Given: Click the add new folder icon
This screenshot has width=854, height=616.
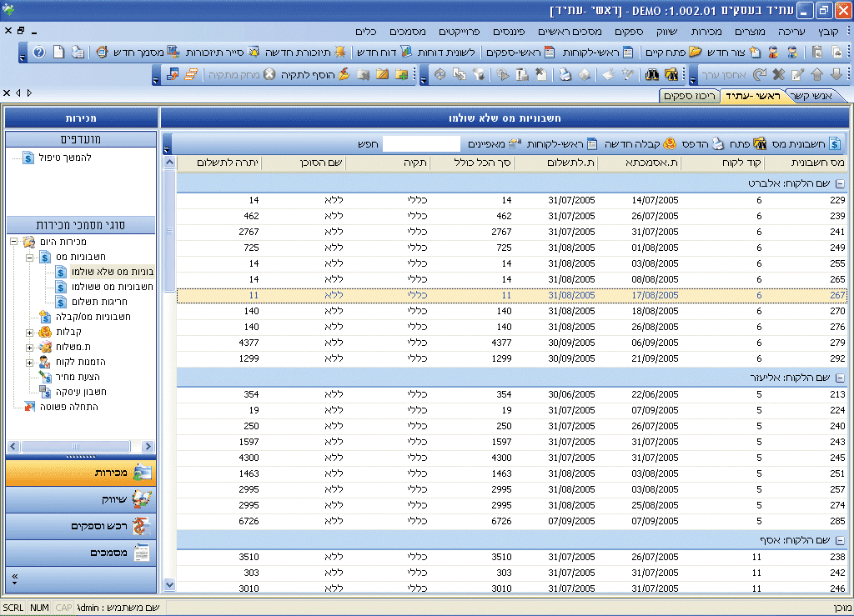Looking at the screenshot, I should point(402,74).
